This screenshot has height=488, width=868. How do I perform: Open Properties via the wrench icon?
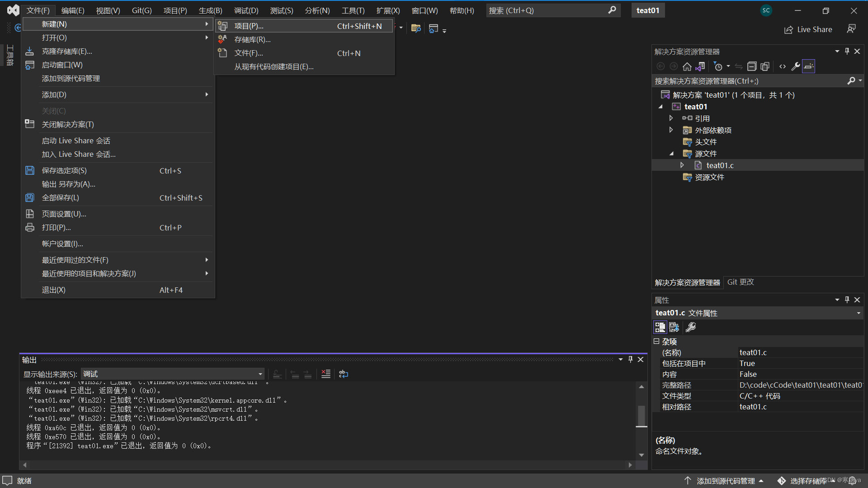click(x=796, y=66)
